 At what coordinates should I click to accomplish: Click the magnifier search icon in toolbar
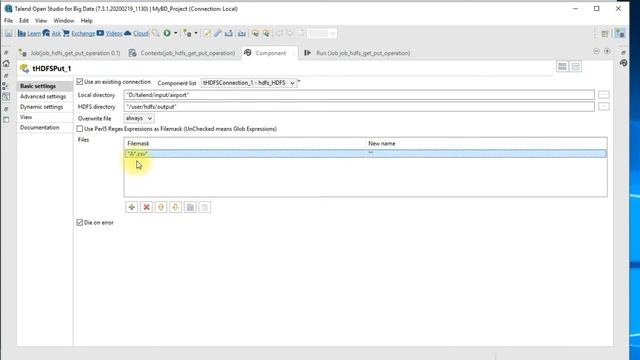coord(156,33)
